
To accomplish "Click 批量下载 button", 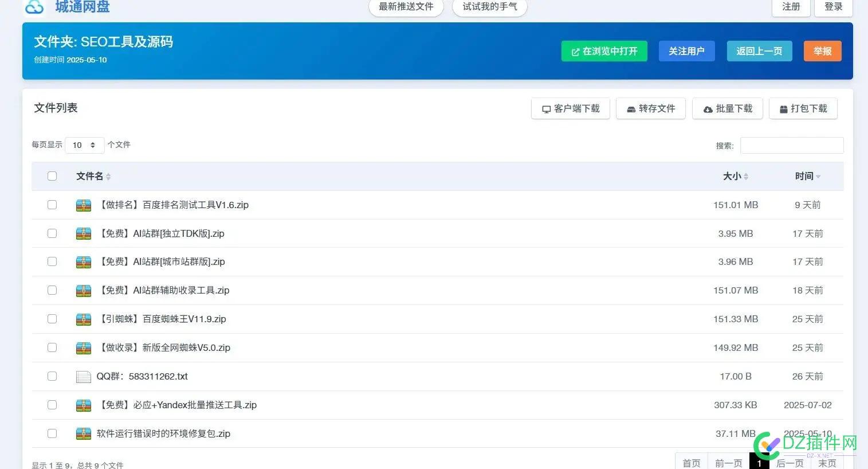I will 728,108.
